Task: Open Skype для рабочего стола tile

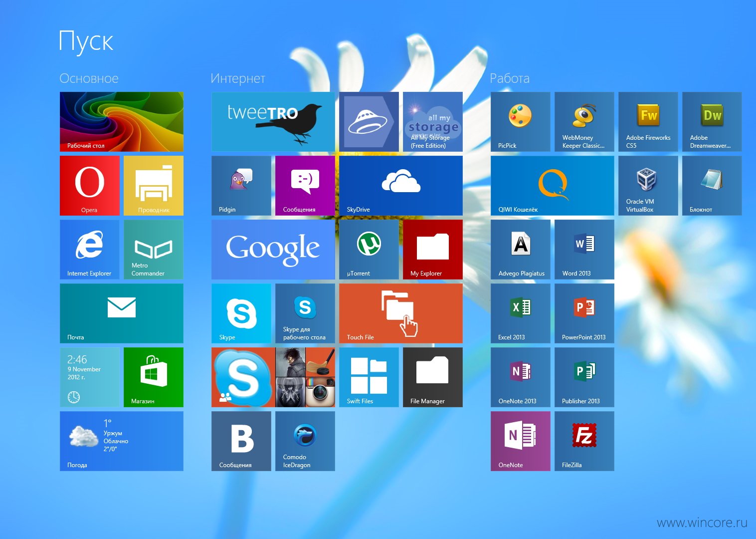Action: coord(305,313)
